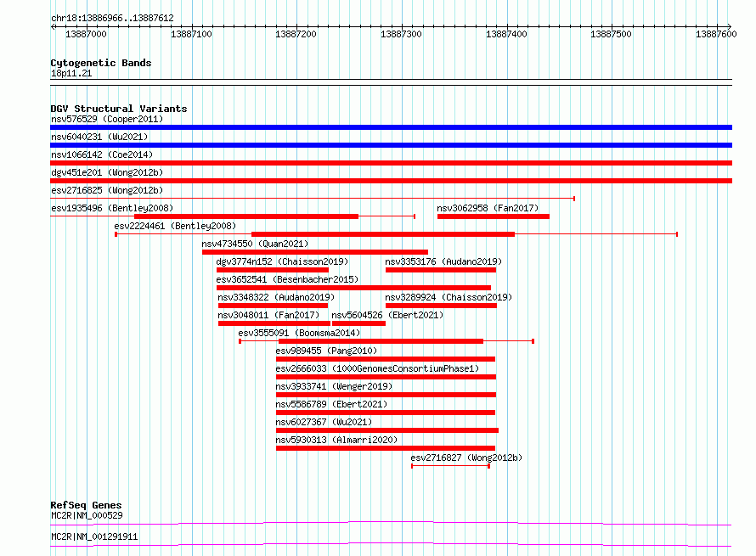Click the red bar under nsv5604526

pyautogui.click(x=358, y=323)
